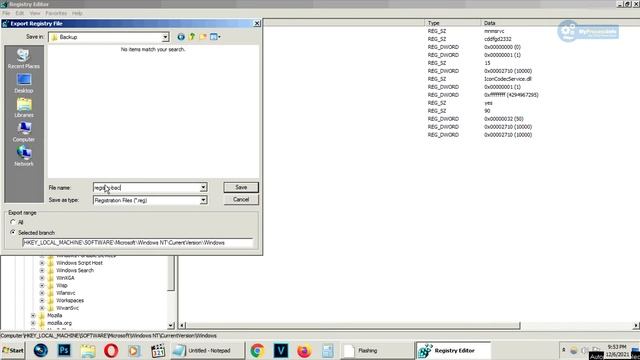Open the V application on taskbar
Image resolution: width=640 pixels, height=360 pixels.
click(x=281, y=351)
